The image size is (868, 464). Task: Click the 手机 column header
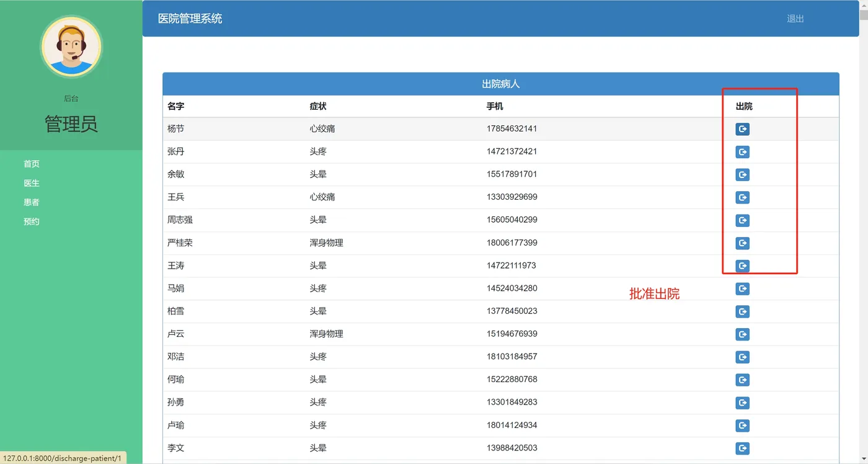495,106
